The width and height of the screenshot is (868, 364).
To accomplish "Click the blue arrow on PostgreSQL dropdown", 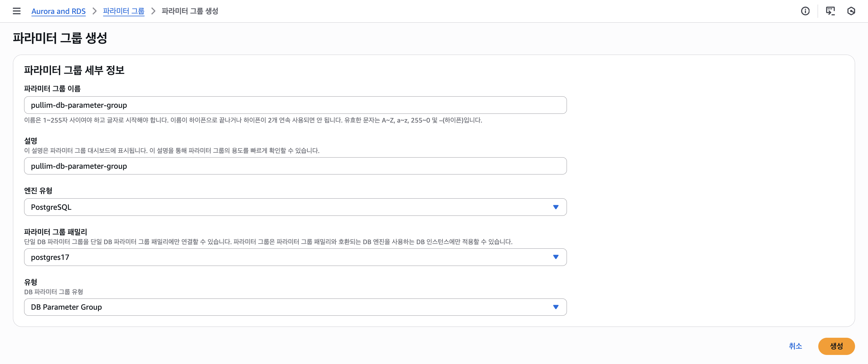I will tap(556, 207).
